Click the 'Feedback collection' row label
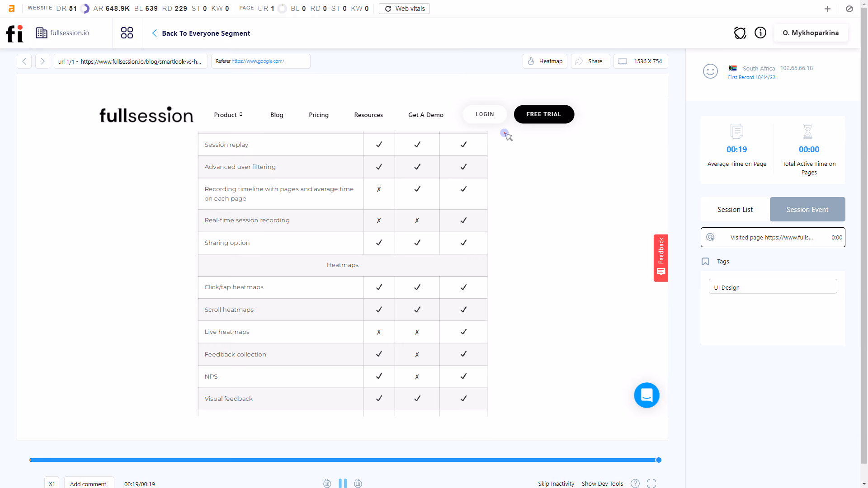 pyautogui.click(x=236, y=354)
